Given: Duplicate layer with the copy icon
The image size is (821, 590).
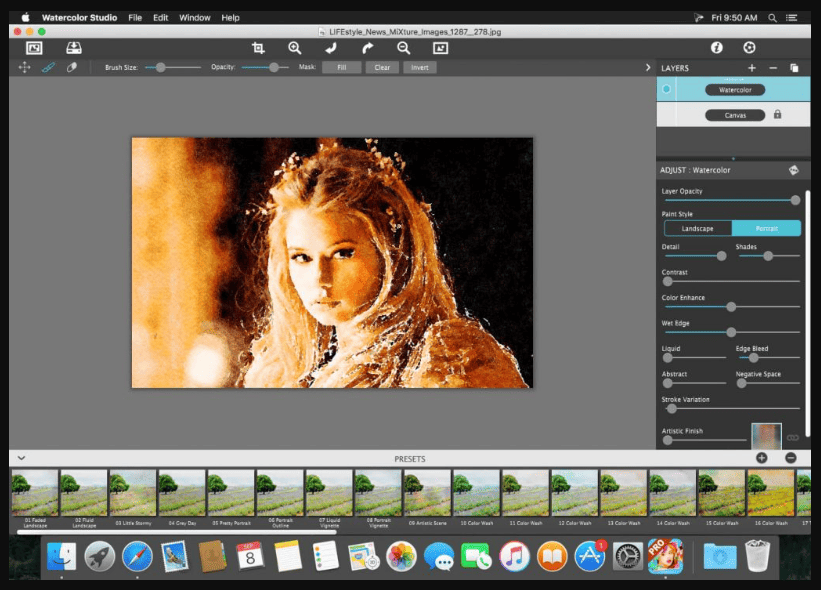Looking at the screenshot, I should pos(794,68).
